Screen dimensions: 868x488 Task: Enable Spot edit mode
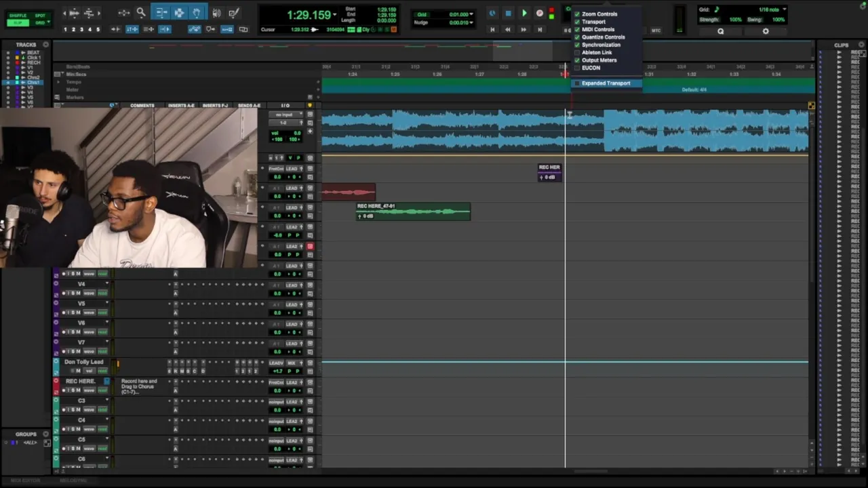point(40,15)
